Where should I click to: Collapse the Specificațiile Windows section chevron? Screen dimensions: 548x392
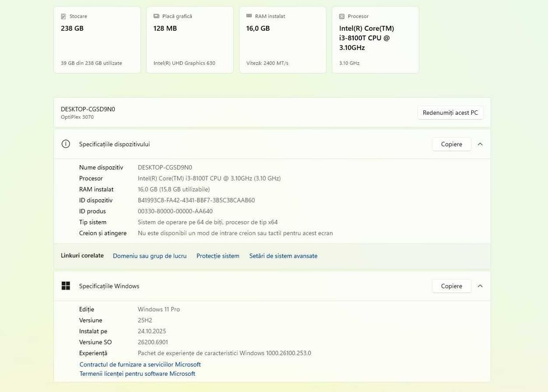tap(480, 286)
